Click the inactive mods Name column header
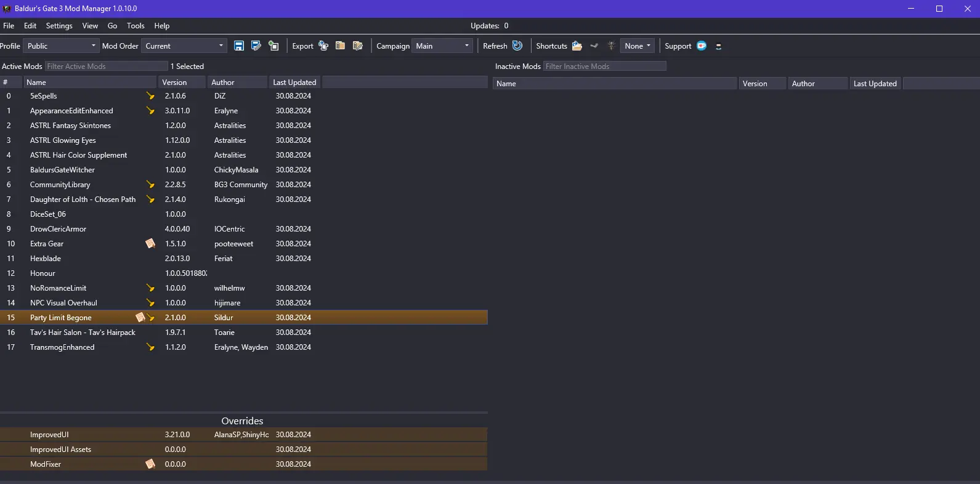The height and width of the screenshot is (484, 980). (615, 84)
